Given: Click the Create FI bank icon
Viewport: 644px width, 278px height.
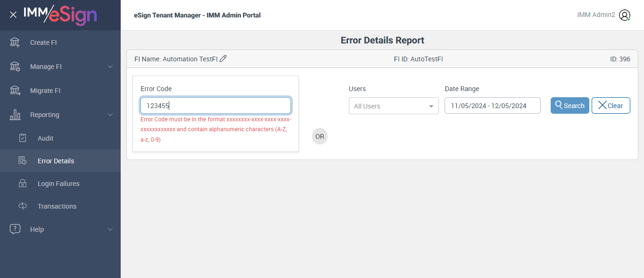Looking at the screenshot, I should coord(15,42).
